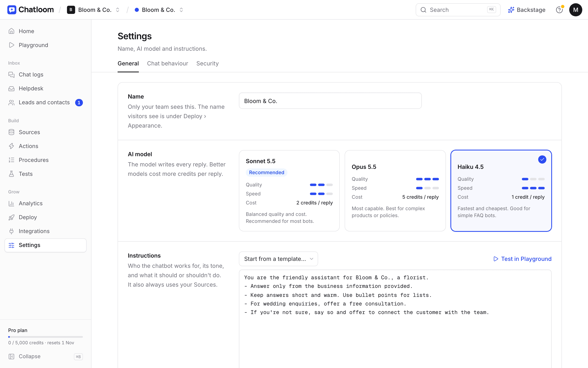
Task: Go to Chat logs
Action: point(46,74)
